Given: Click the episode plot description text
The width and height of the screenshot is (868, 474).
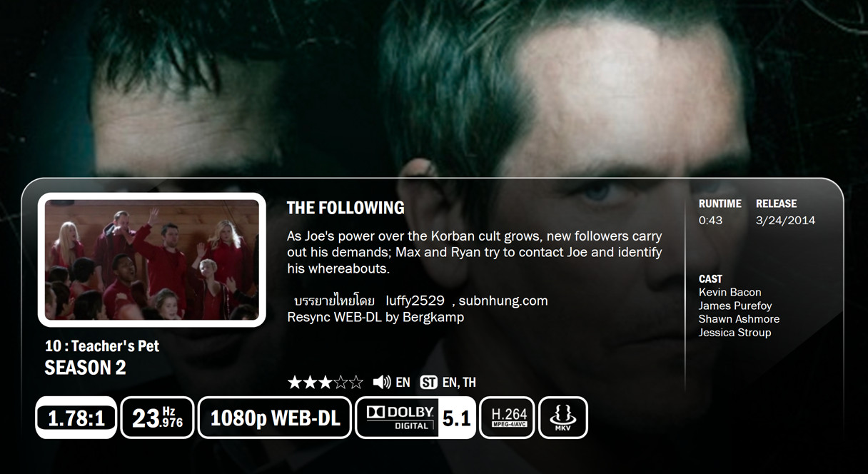Looking at the screenshot, I should [475, 252].
